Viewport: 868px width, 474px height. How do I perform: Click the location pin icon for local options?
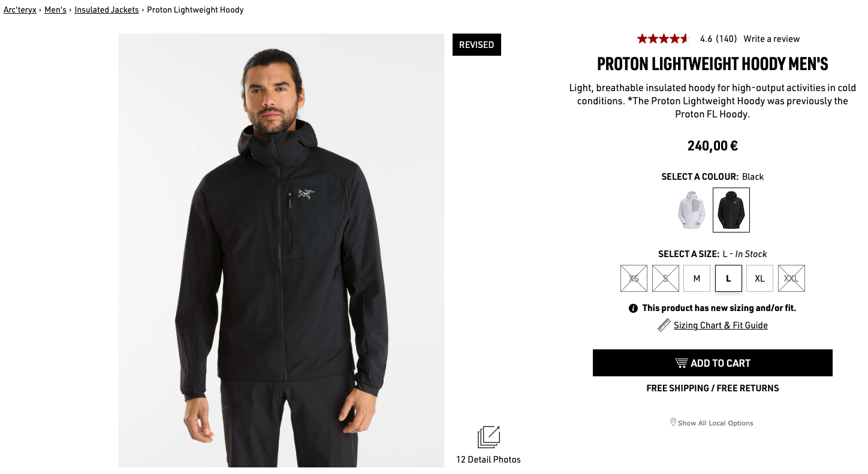tap(673, 422)
